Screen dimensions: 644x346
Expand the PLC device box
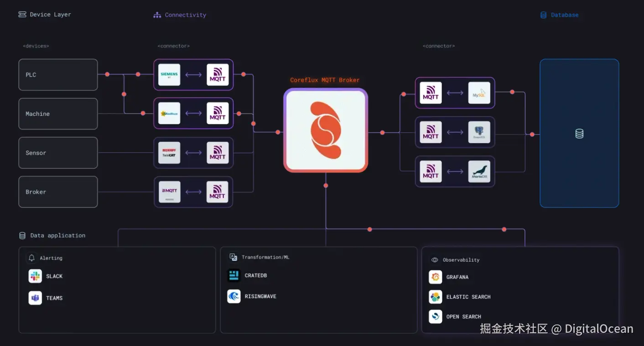coord(58,74)
